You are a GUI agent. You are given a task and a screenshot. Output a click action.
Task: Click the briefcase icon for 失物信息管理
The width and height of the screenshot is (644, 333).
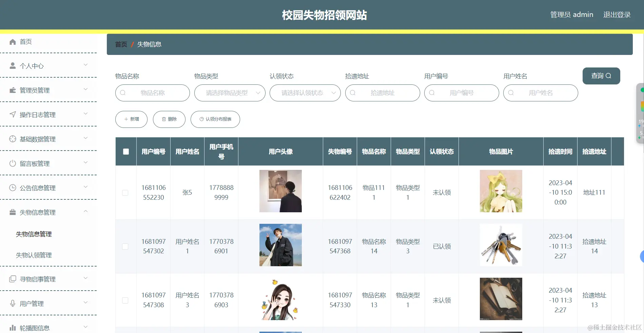click(13, 212)
